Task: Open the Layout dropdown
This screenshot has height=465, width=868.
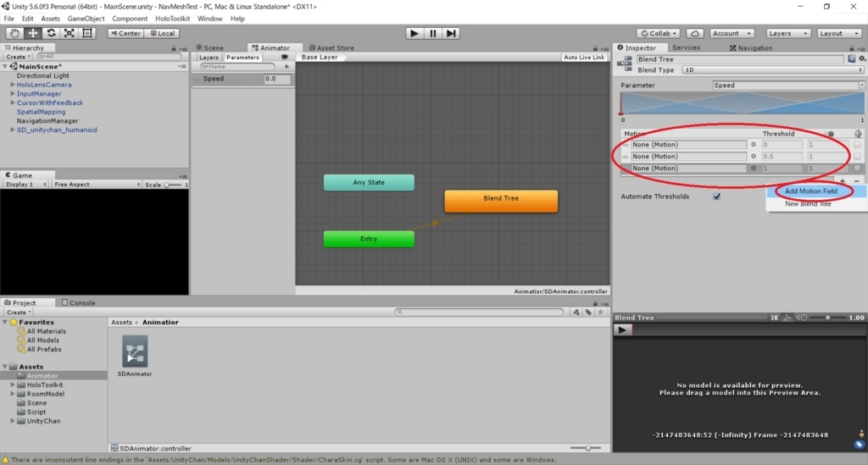Action: pos(839,33)
